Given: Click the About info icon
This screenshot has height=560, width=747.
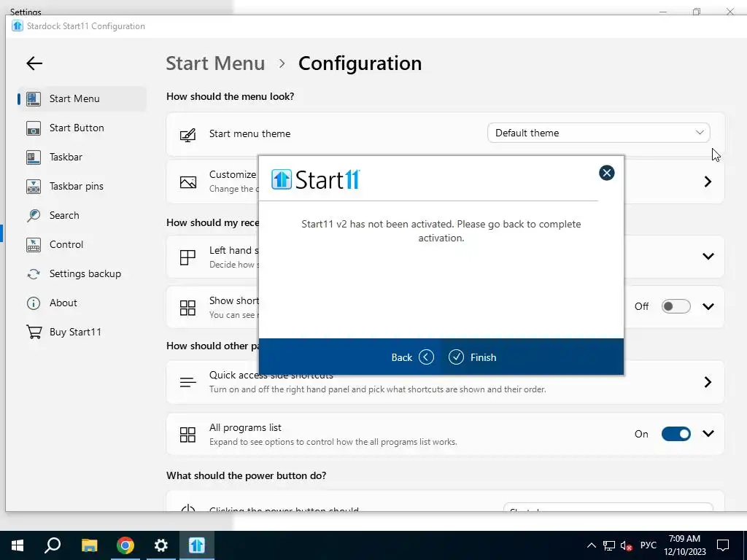Looking at the screenshot, I should click(34, 303).
